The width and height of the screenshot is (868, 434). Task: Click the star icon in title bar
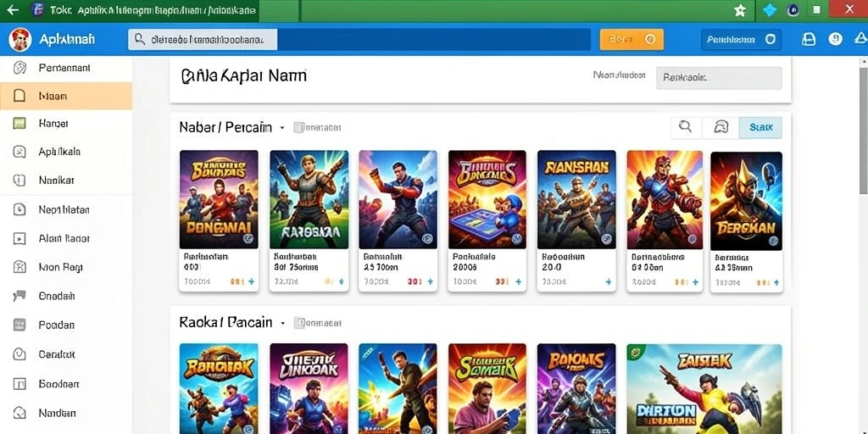point(739,10)
